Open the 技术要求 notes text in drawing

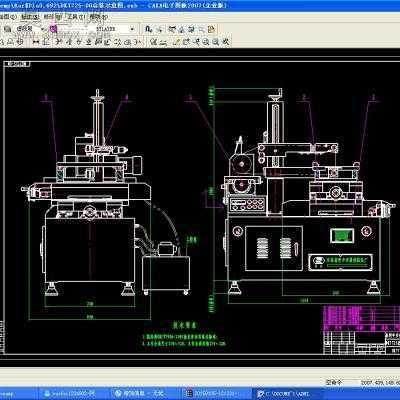[185, 325]
